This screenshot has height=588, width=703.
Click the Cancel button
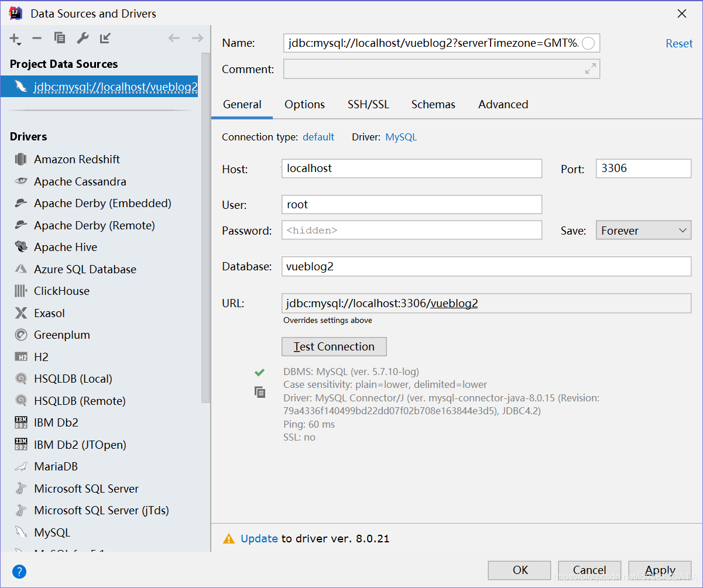tap(589, 570)
